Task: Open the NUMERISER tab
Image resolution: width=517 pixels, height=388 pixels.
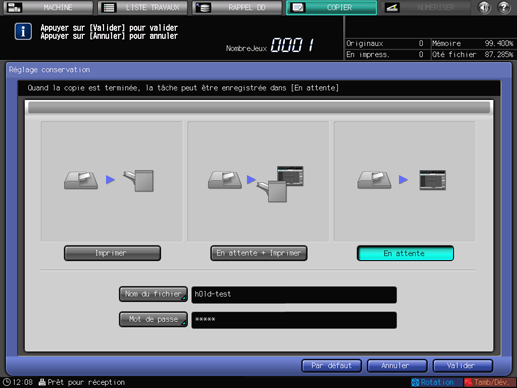Action: (426, 7)
